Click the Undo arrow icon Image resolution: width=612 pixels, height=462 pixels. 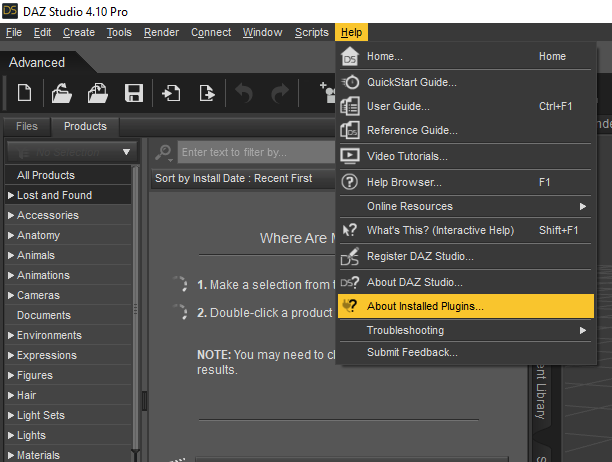pos(244,93)
